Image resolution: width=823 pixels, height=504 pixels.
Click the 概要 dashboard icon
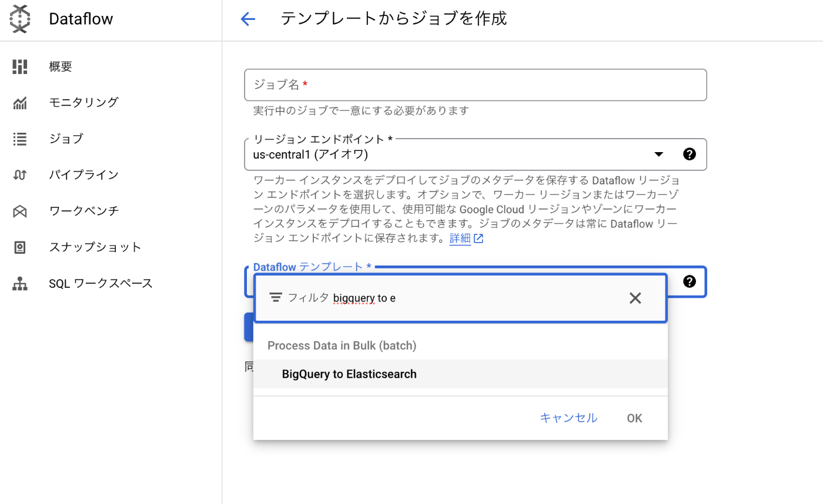pyautogui.click(x=20, y=67)
